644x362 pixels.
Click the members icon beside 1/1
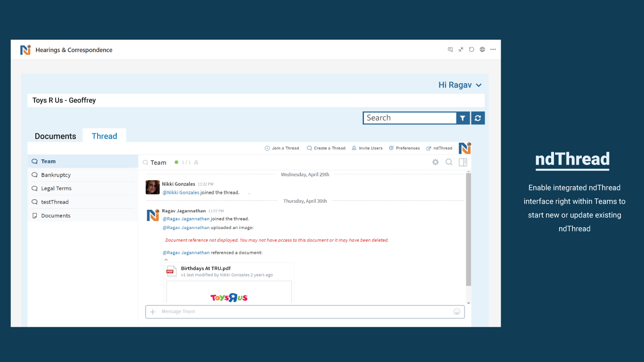pyautogui.click(x=196, y=162)
